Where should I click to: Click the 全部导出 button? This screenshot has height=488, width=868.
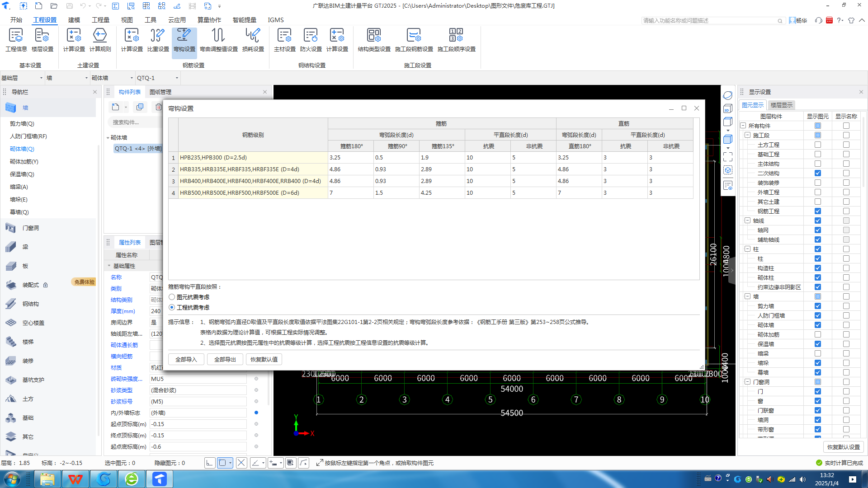click(225, 359)
